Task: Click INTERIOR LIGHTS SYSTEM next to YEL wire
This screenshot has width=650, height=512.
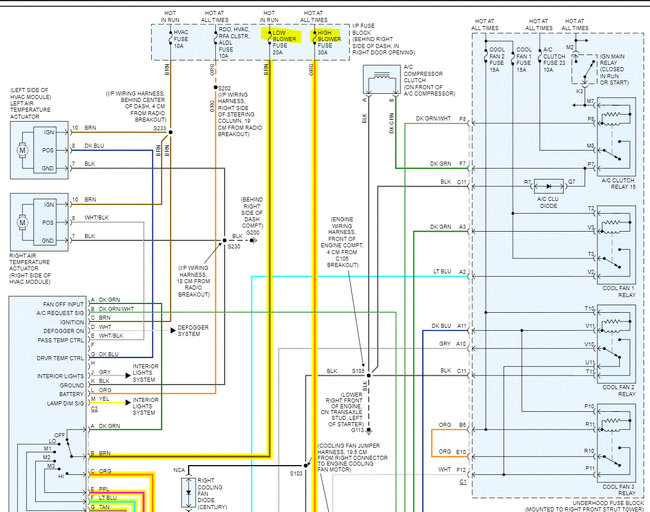Action: click(146, 406)
